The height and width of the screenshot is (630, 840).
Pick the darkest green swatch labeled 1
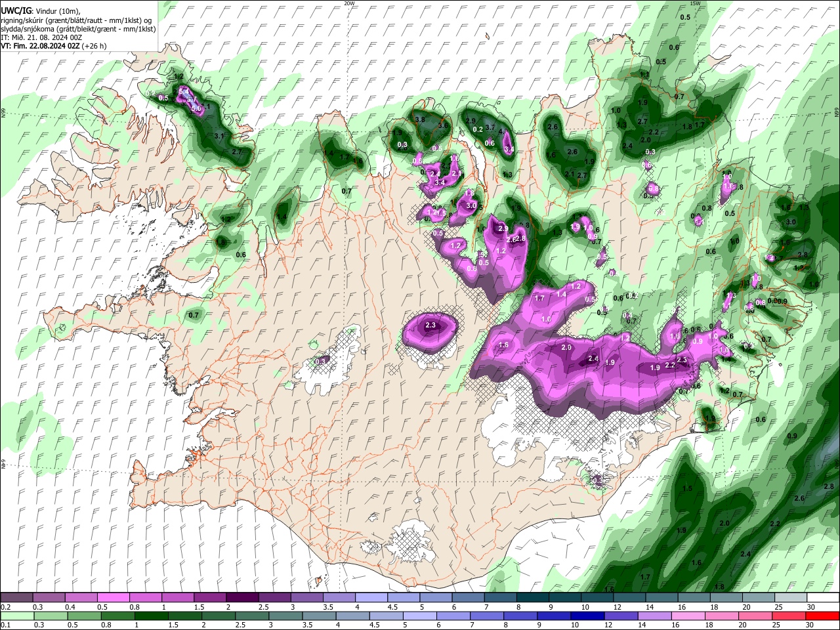tap(153, 616)
